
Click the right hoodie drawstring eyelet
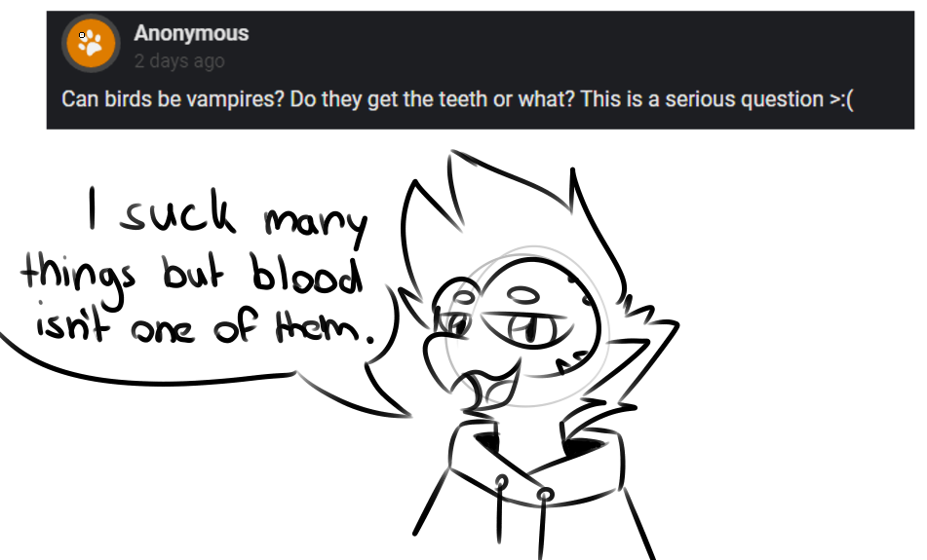coord(545,494)
